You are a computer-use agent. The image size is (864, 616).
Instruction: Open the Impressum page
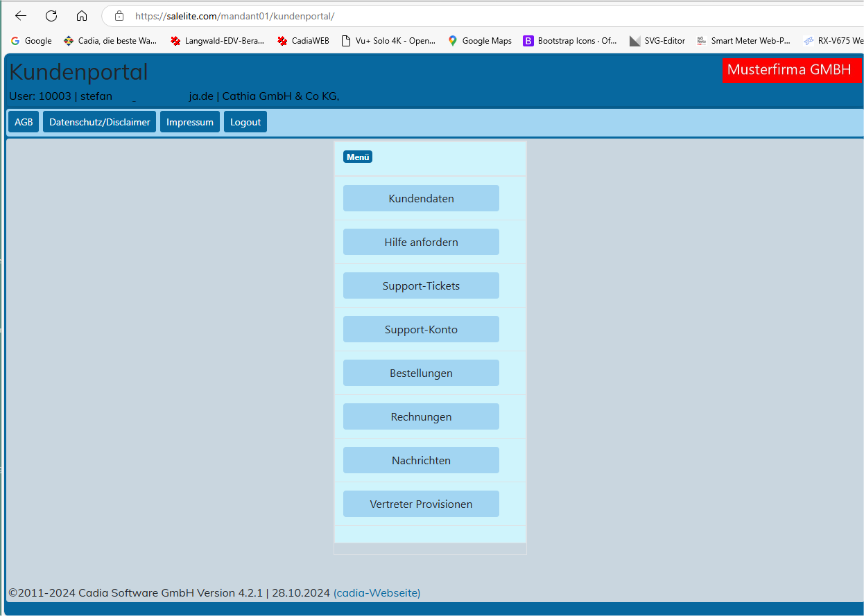(x=190, y=122)
